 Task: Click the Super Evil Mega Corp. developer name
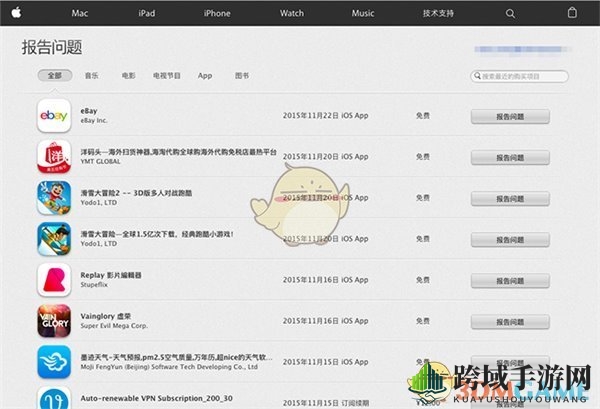[x=114, y=326]
